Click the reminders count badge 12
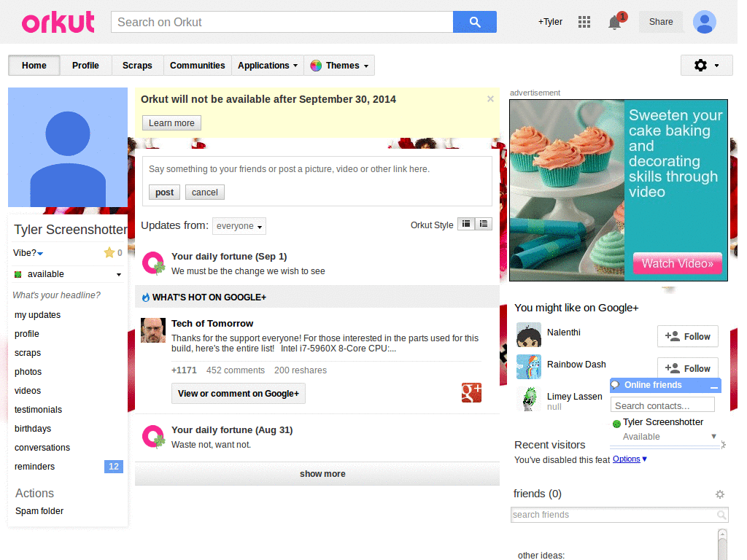747x560 pixels. pyautogui.click(x=114, y=467)
